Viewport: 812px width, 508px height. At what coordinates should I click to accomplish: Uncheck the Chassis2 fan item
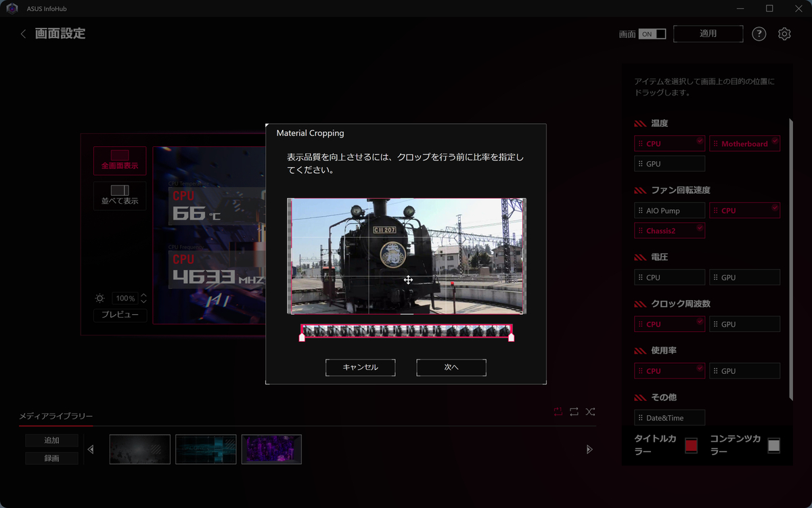pyautogui.click(x=670, y=231)
